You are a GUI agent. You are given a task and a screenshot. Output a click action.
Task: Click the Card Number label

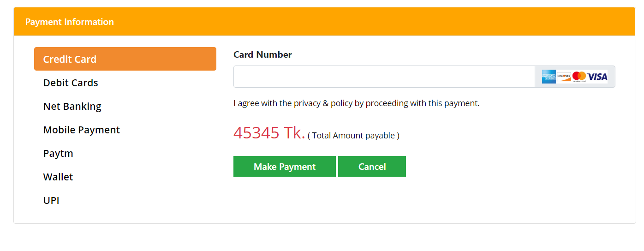[262, 54]
